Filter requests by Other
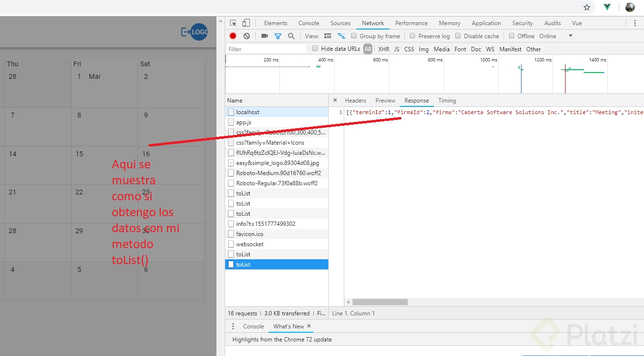The height and width of the screenshot is (356, 644). click(x=534, y=49)
